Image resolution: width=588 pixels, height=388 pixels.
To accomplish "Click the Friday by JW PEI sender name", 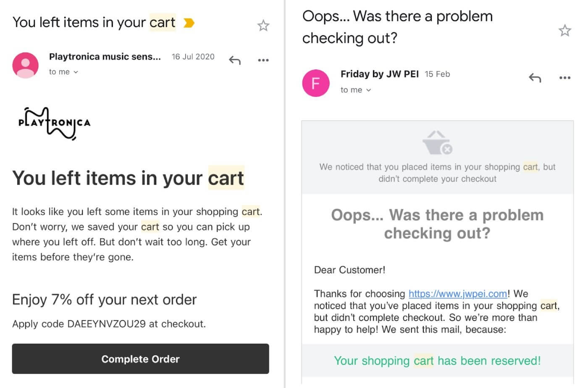I will (x=379, y=74).
